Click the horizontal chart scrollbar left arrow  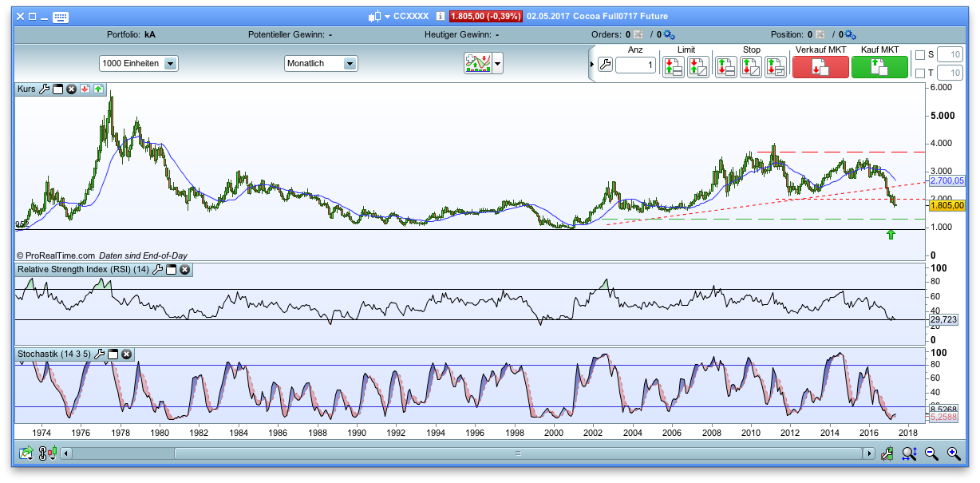click(x=66, y=453)
